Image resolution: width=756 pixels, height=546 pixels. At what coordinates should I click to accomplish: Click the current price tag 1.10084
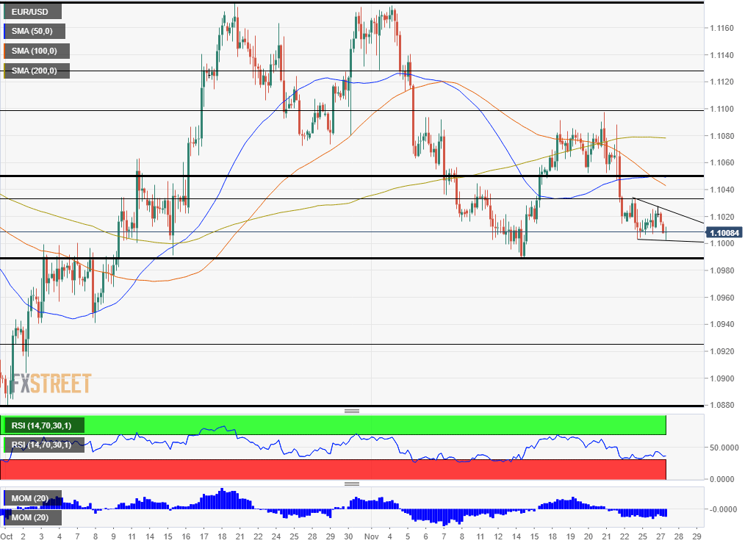724,233
